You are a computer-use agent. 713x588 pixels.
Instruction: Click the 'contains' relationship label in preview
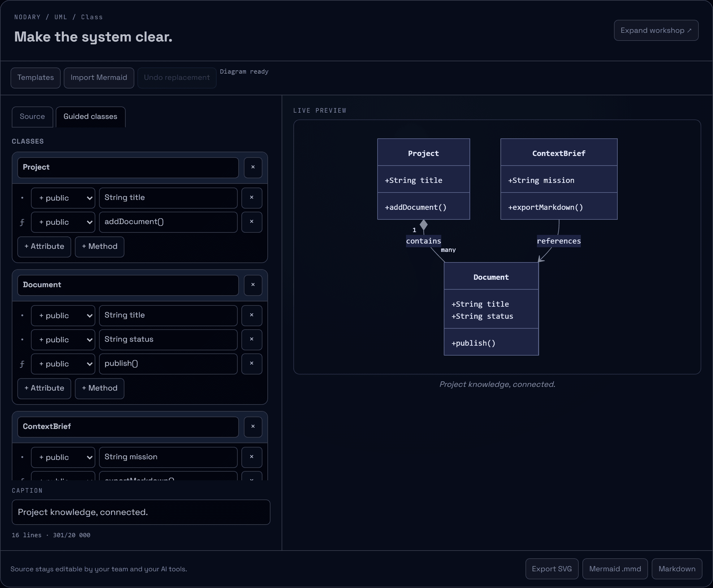pos(423,241)
